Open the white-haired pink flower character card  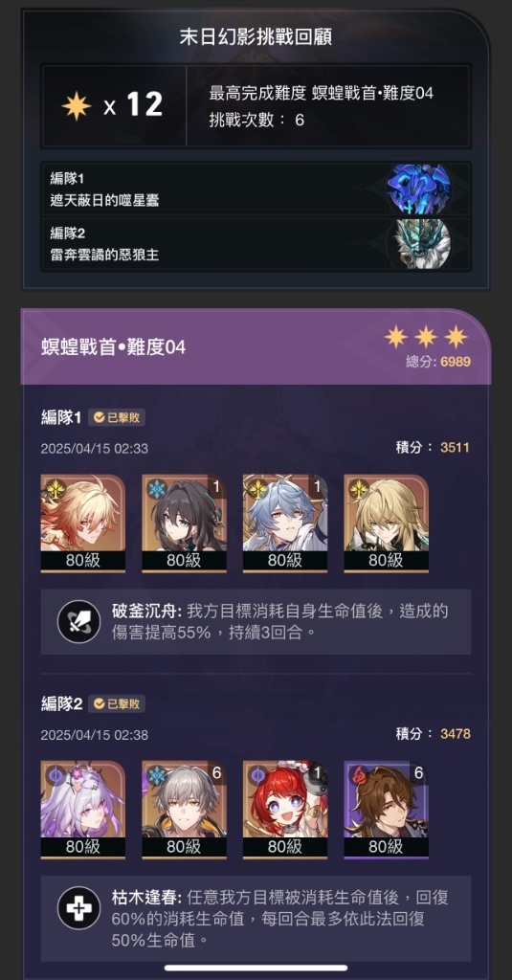click(83, 810)
